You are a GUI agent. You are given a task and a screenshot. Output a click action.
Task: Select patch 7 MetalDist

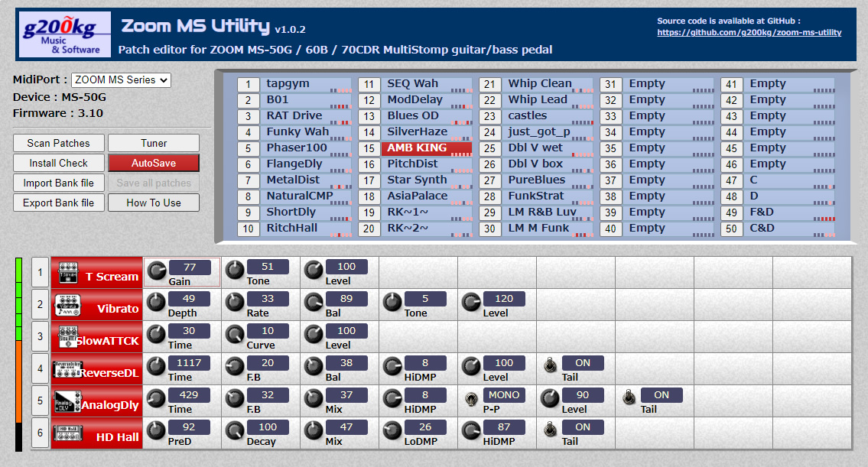(x=306, y=180)
